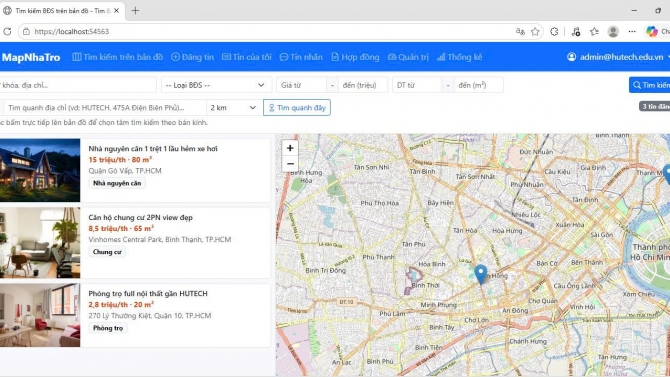Click address Vinhomes Central Park, Bình Thạnh
Viewport: 670px width, 377px height.
tap(159, 239)
